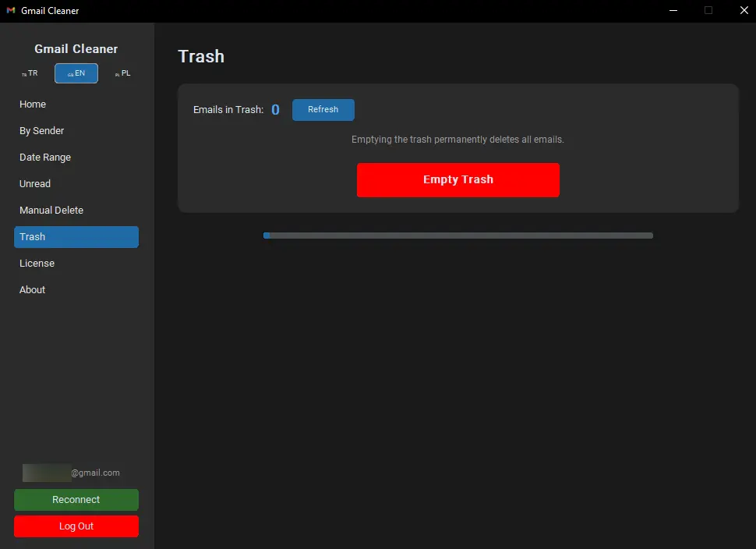The image size is (756, 549).
Task: Select the EN language button
Action: coord(76,73)
